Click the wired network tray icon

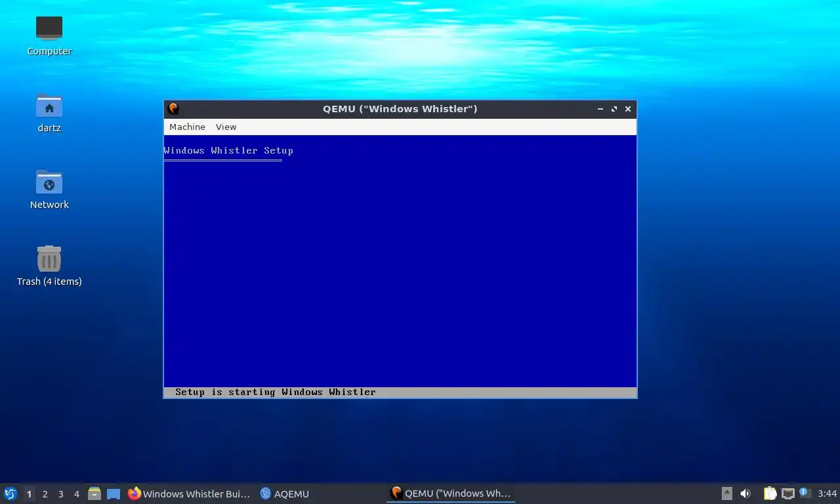(787, 493)
